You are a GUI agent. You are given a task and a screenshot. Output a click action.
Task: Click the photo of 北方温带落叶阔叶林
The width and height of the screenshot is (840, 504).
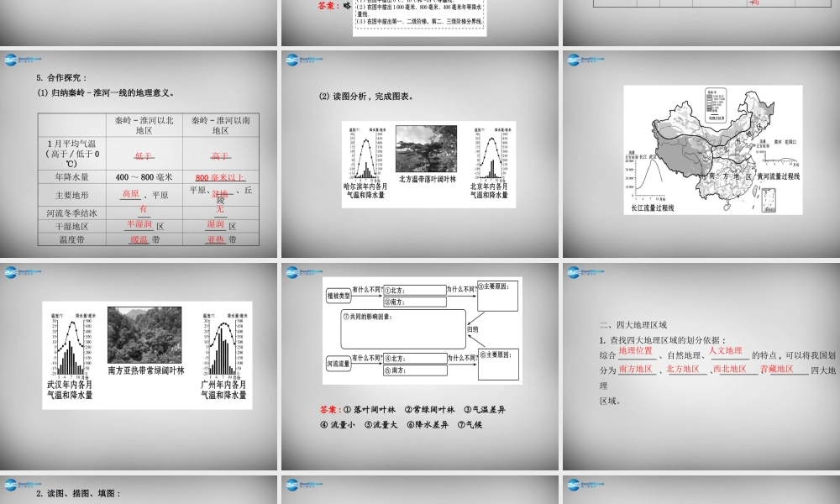(x=427, y=149)
